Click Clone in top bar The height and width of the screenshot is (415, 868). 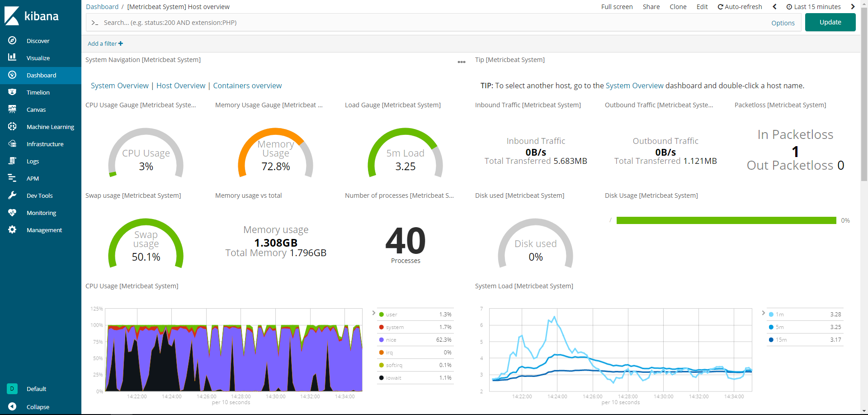[678, 7]
